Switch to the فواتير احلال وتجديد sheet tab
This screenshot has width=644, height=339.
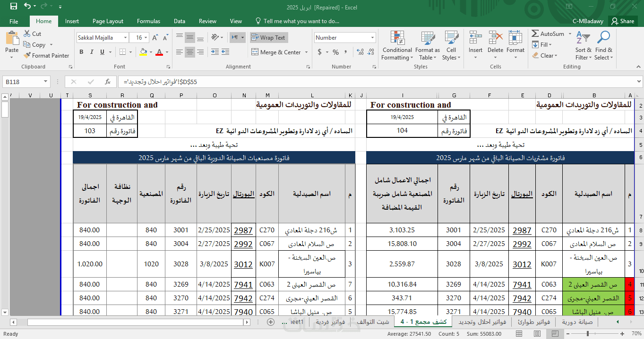click(481, 322)
